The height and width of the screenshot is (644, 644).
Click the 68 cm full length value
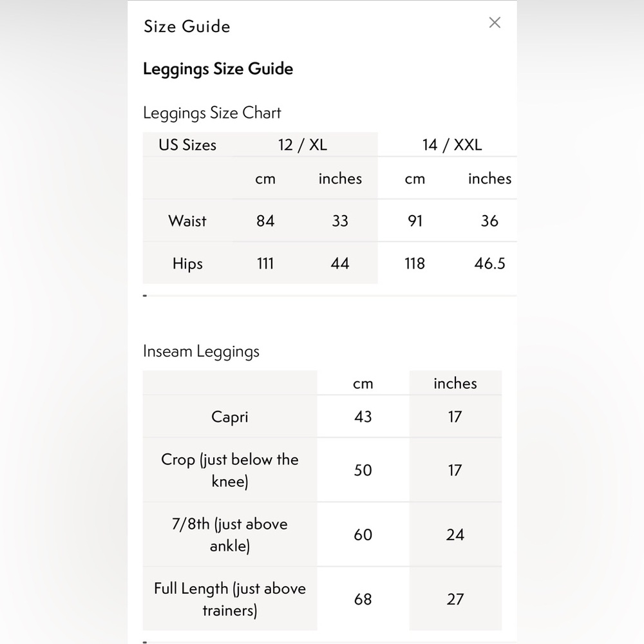[x=363, y=599]
